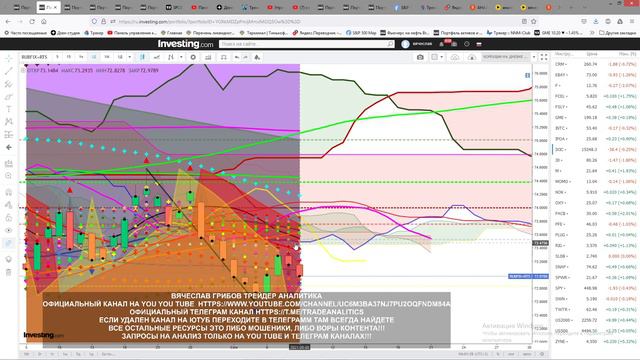Take a chart snapshot with camera icon
The image size is (640, 360).
(420, 57)
